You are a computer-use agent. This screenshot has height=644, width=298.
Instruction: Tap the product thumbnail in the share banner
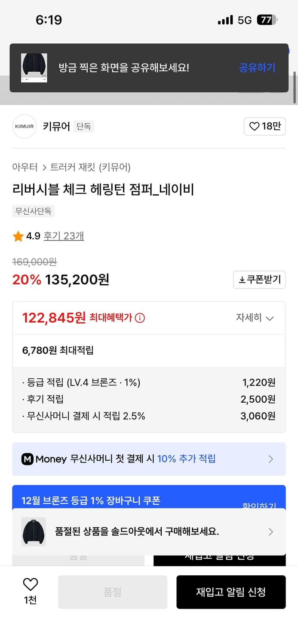tap(34, 68)
